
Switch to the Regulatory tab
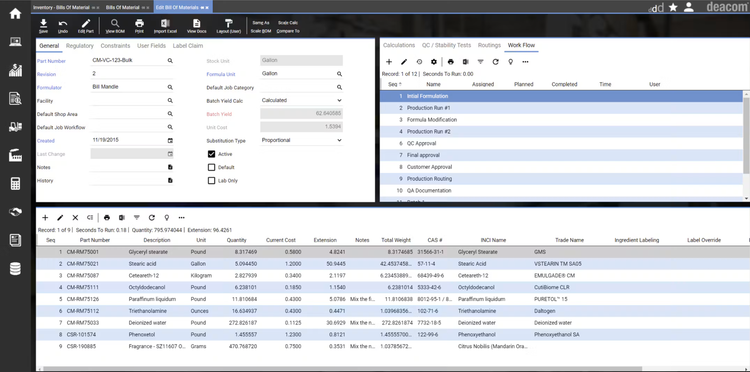[x=80, y=46]
